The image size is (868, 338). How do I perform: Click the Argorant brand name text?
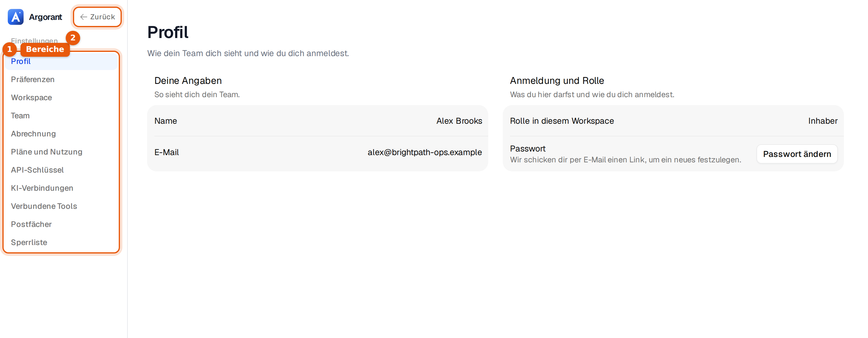click(46, 17)
